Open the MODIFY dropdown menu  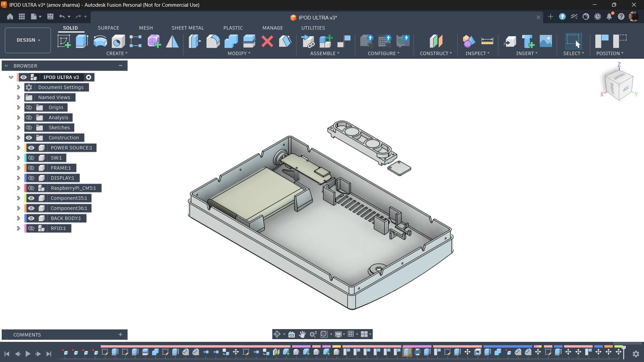(x=239, y=53)
